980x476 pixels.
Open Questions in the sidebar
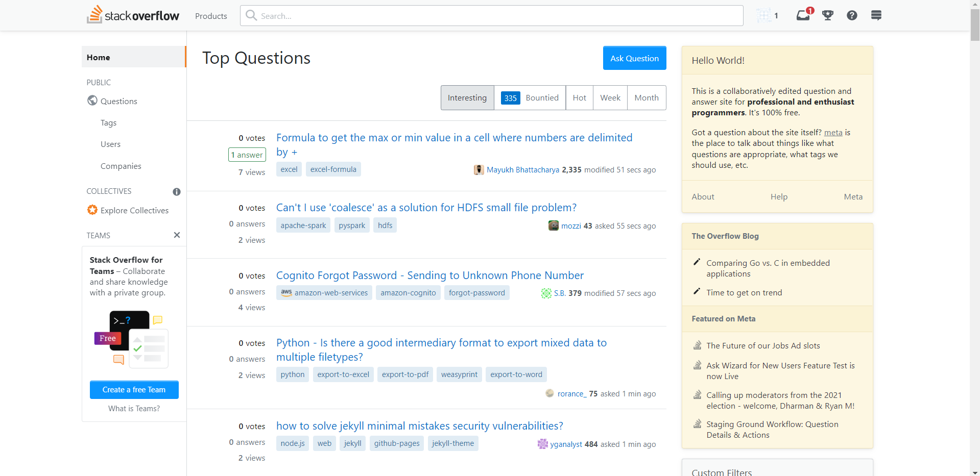119,101
